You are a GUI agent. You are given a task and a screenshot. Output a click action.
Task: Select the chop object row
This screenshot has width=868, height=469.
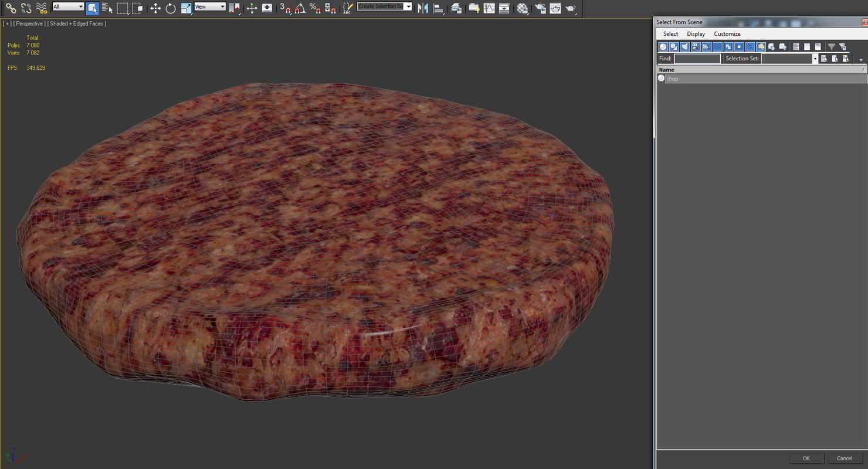762,79
